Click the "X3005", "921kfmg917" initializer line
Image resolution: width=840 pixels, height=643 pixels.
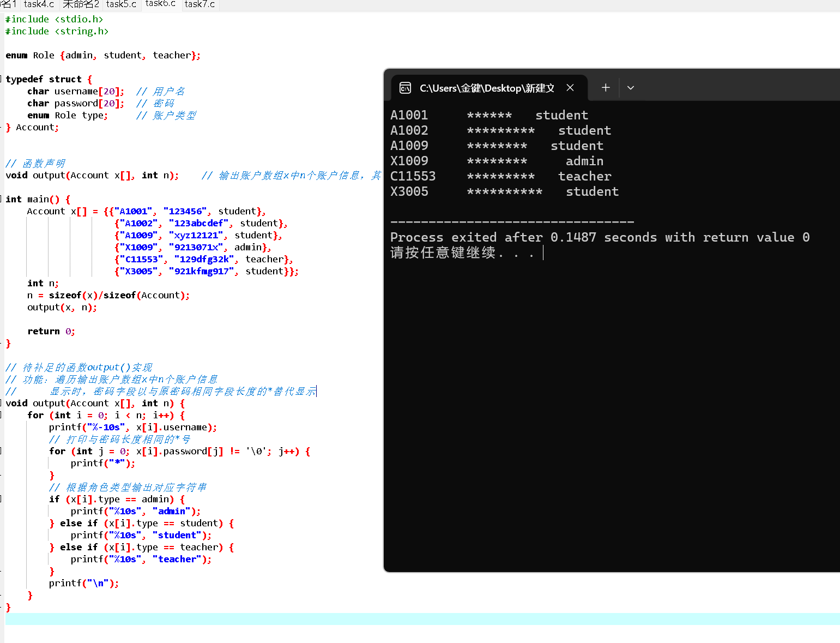click(x=207, y=271)
